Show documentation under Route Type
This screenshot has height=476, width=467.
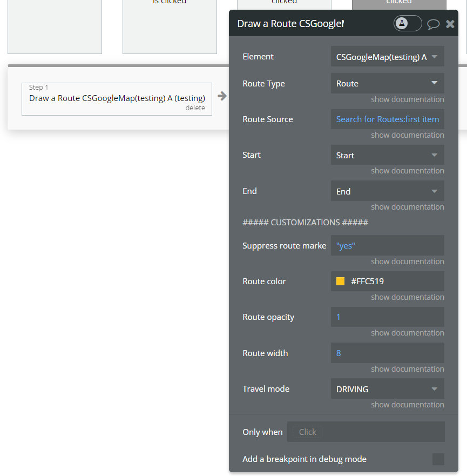coord(407,99)
